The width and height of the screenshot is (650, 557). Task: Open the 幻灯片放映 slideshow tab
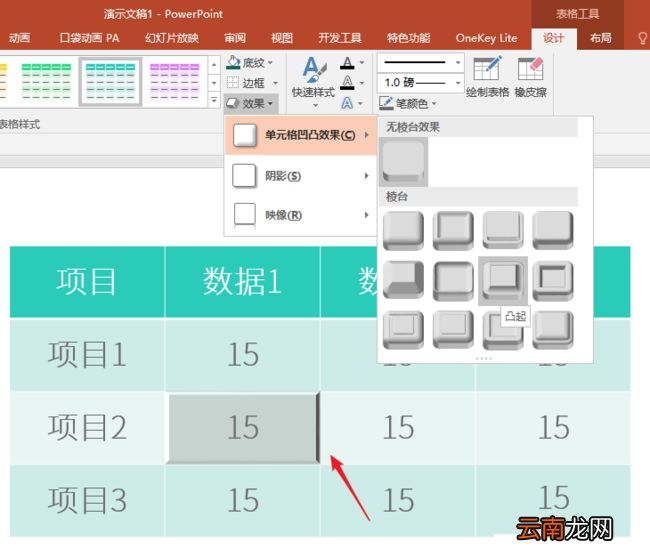coord(172,38)
